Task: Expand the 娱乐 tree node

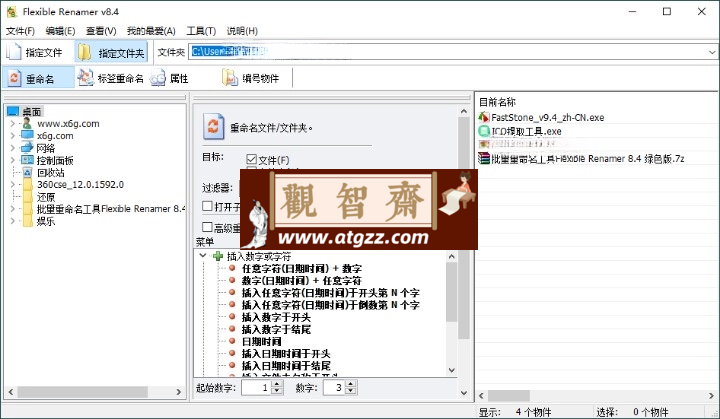Action: tap(12, 221)
